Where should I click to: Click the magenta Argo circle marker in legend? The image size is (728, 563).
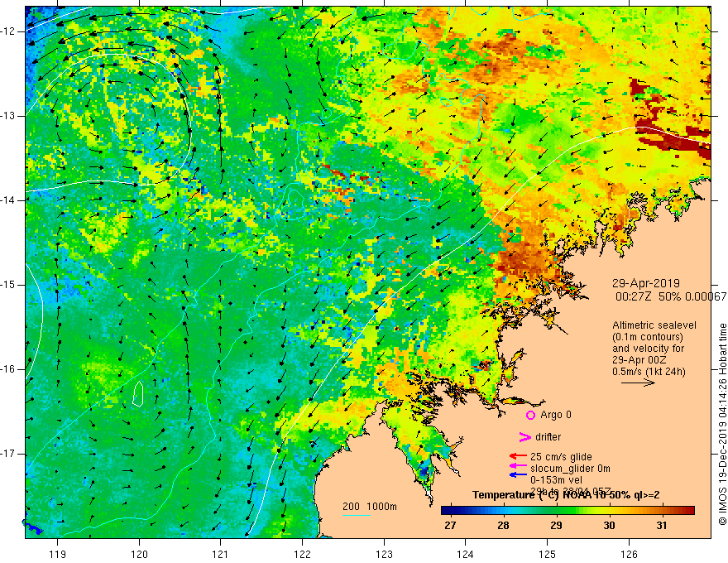[530, 416]
